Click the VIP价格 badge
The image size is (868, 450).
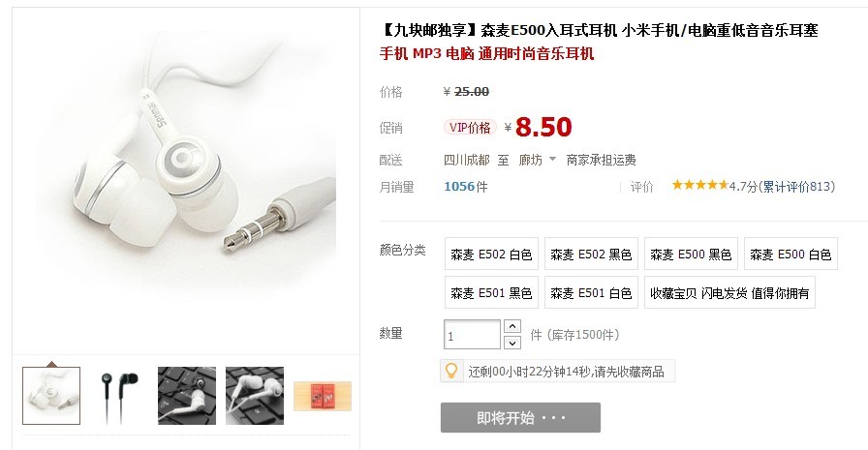click(x=470, y=128)
